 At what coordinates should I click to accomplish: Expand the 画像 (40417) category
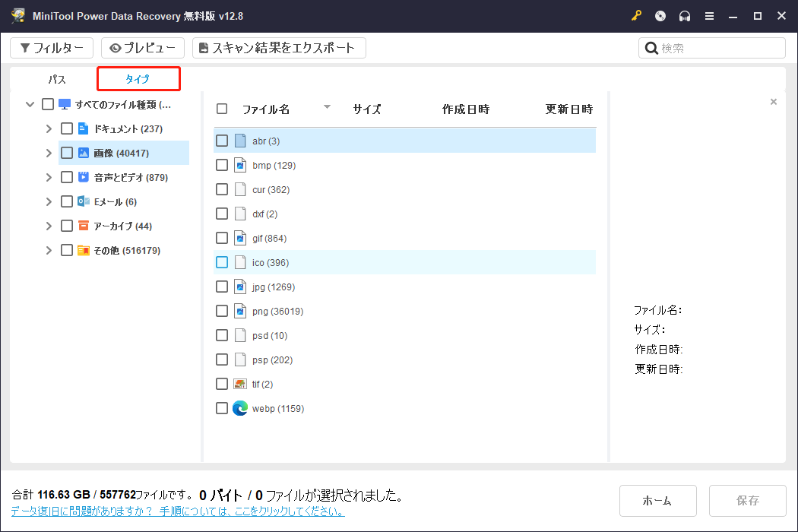point(48,152)
